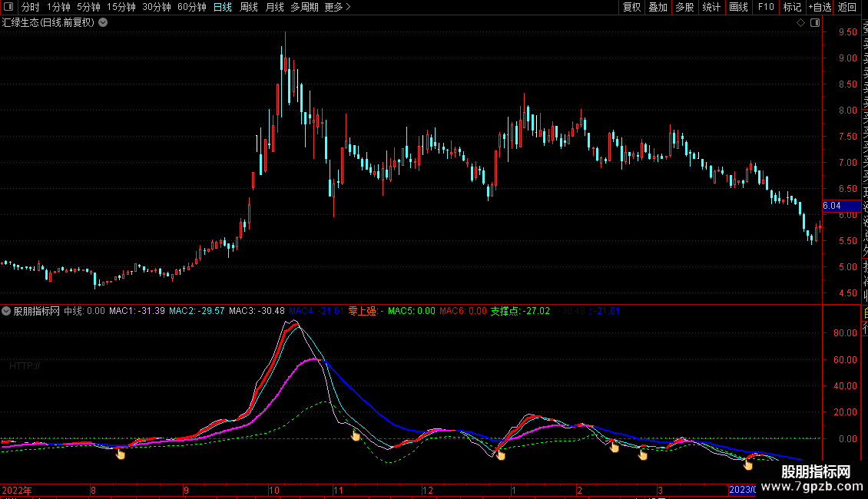868x499 pixels.
Task: Select 支撑点: -27.02 indicator value
Action: coord(520,311)
